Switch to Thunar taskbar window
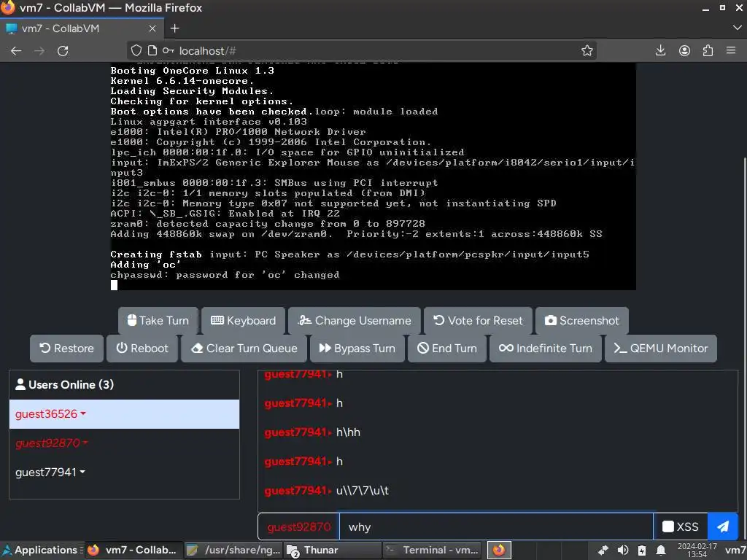 pos(333,550)
